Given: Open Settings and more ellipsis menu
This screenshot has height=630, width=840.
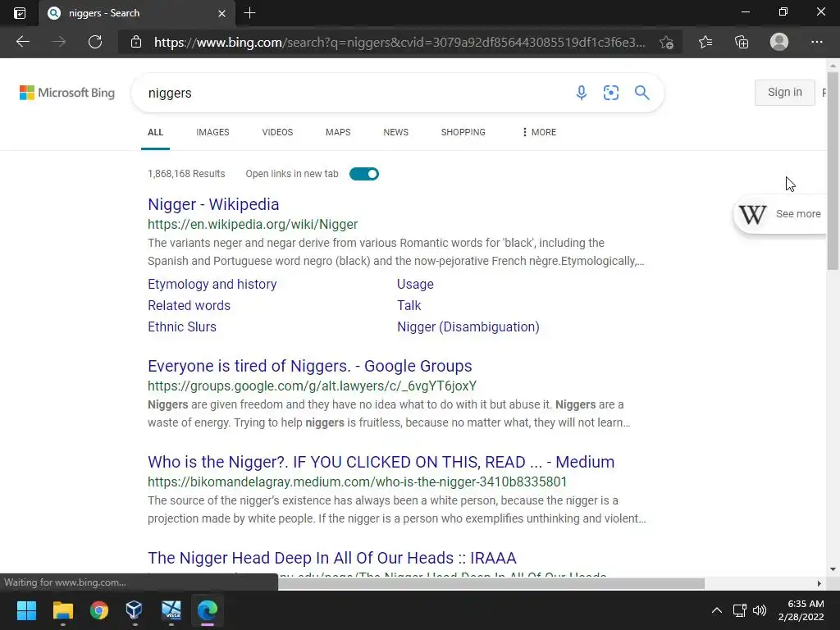Looking at the screenshot, I should [x=816, y=42].
